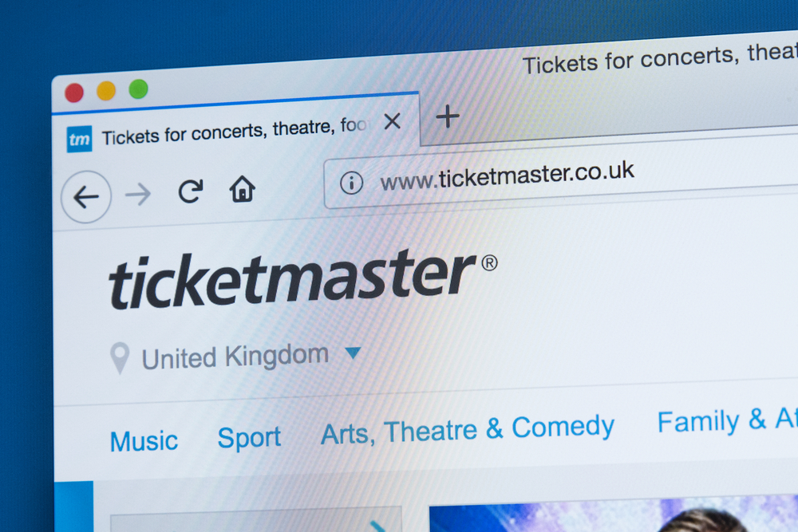Image resolution: width=798 pixels, height=532 pixels.
Task: Go to Arts, Theatre & Comedy section
Action: 468,429
